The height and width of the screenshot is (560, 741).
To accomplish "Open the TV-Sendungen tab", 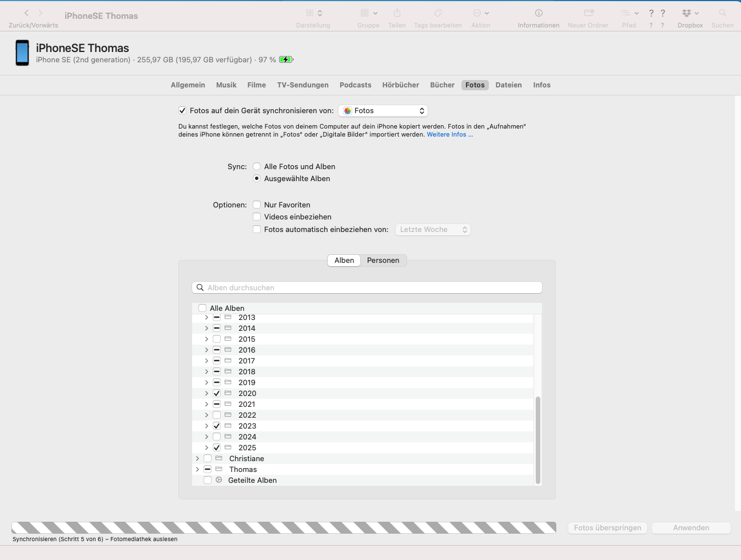I will [303, 85].
